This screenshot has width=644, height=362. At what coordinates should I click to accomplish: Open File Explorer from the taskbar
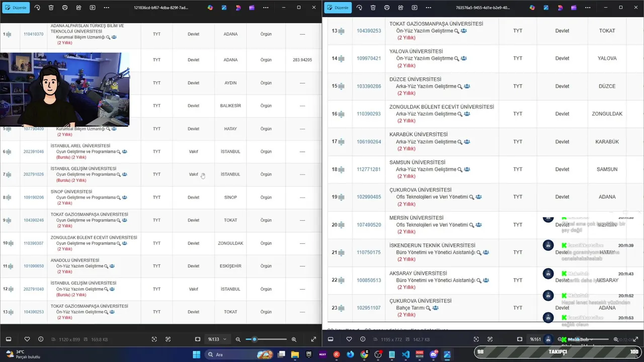pos(295,354)
